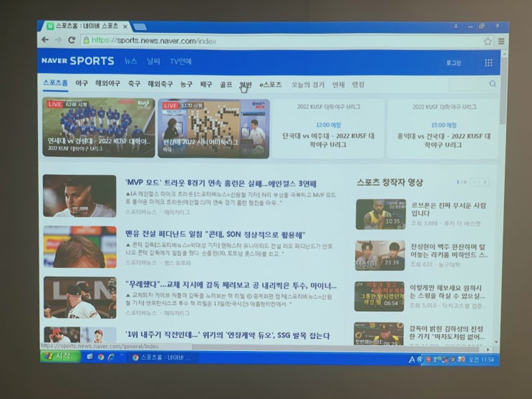Click the vertical scrollbar down arrow
This screenshot has height=399, width=532.
coord(496,342)
